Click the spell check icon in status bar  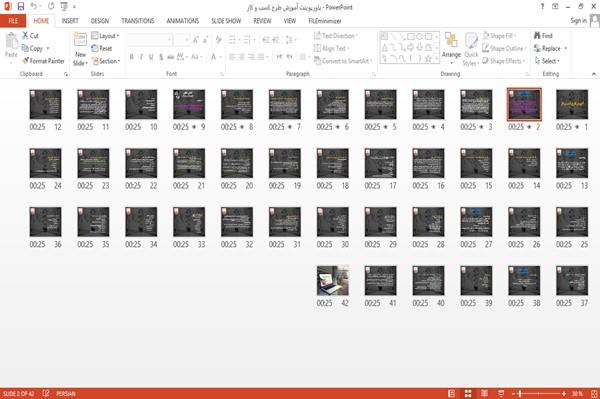pyautogui.click(x=46, y=393)
